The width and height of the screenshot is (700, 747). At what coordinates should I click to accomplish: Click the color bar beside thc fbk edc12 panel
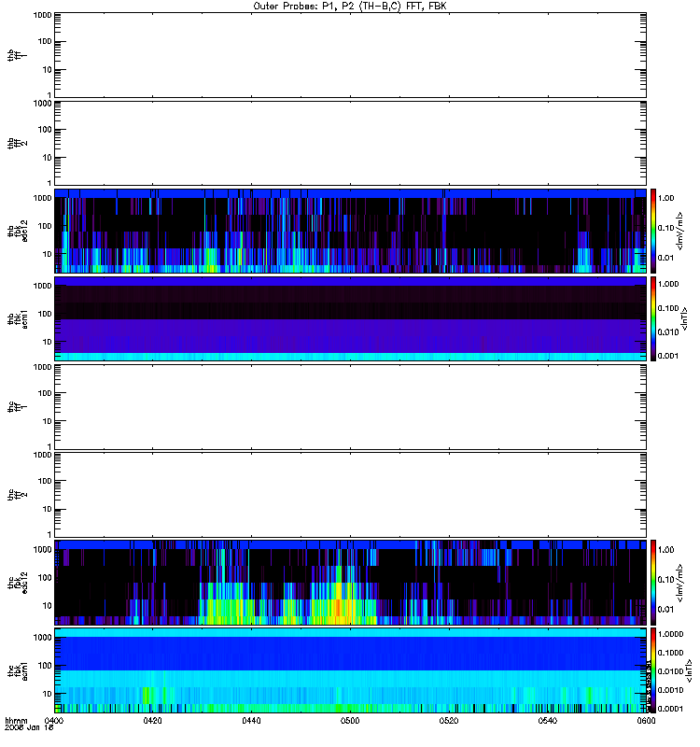point(653,583)
